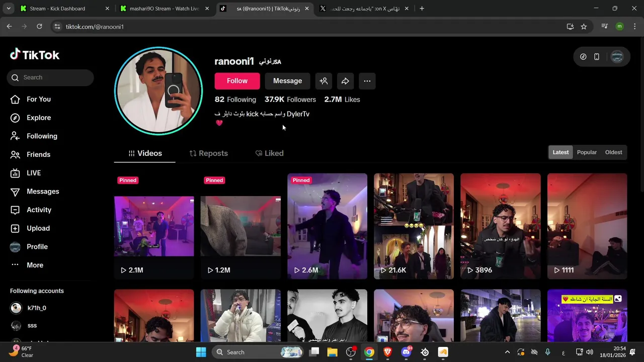The width and height of the screenshot is (644, 362).
Task: Open the video with 3896 views
Action: 501,226
